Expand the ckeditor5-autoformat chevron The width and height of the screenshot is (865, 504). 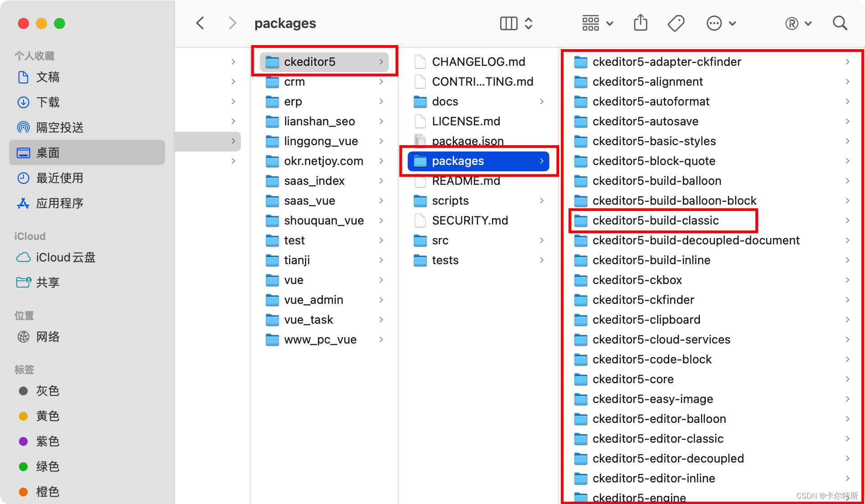tap(847, 101)
